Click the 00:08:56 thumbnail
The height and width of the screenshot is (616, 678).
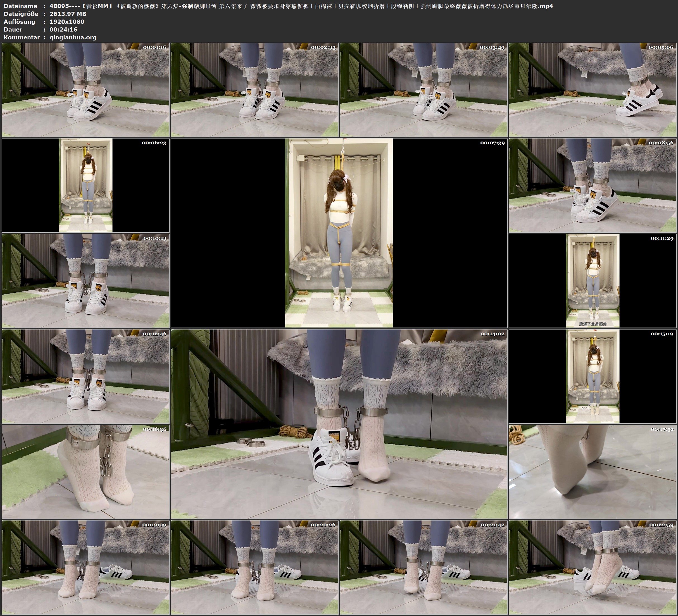(592, 185)
